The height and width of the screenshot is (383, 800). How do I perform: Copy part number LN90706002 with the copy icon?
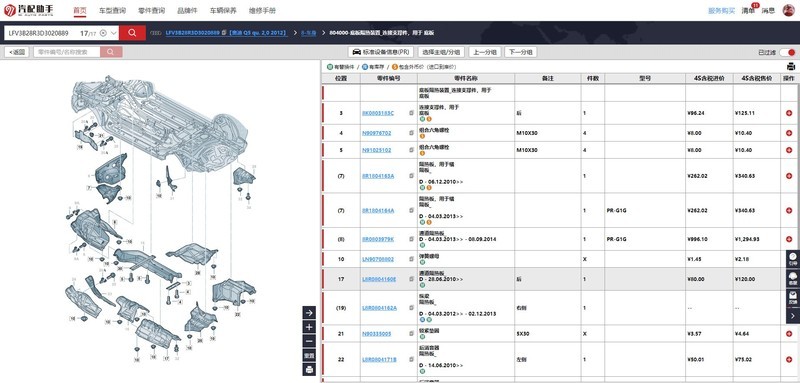pos(411,259)
